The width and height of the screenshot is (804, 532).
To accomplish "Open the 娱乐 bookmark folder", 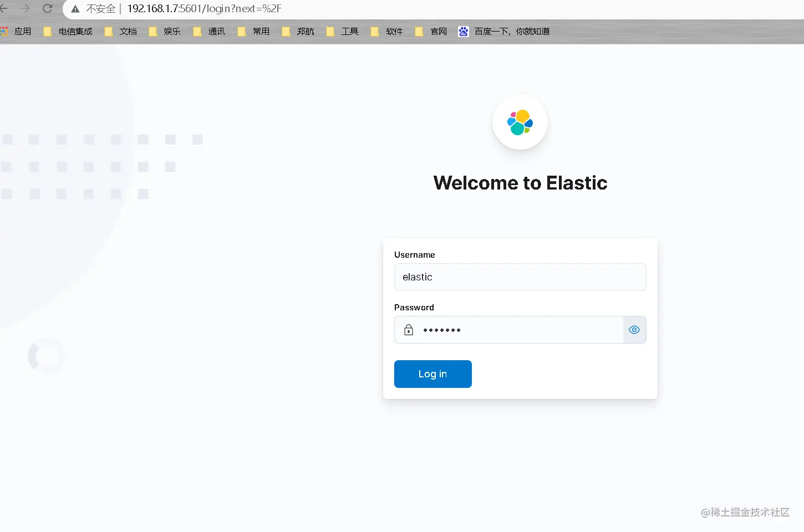I will coord(165,32).
